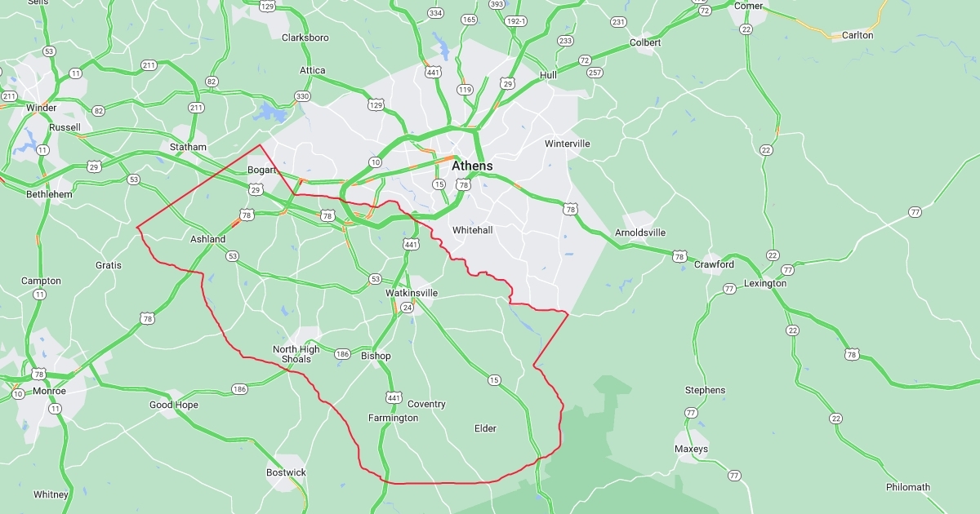Select the Watkinsville town label

[x=412, y=293]
